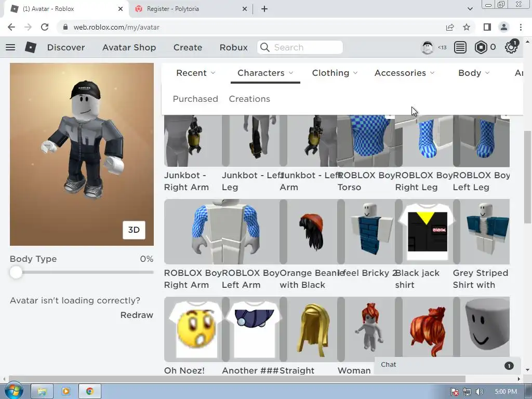Expand the Recent dropdown
This screenshot has width=532, height=399.
click(195, 73)
